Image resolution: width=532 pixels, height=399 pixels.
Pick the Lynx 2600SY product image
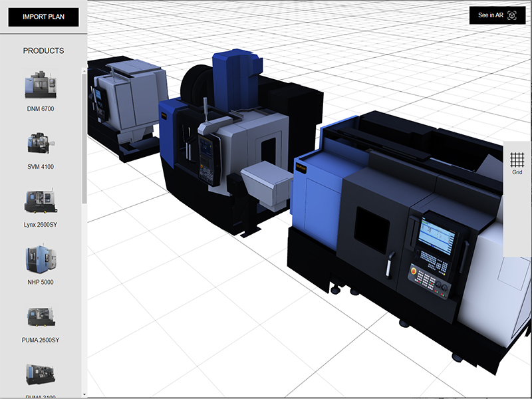[41, 201]
